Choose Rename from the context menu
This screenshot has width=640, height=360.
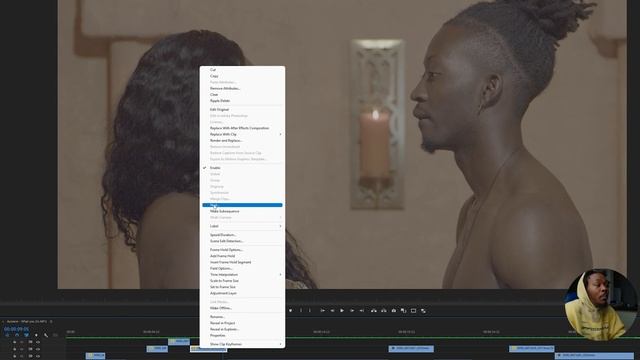click(242, 317)
